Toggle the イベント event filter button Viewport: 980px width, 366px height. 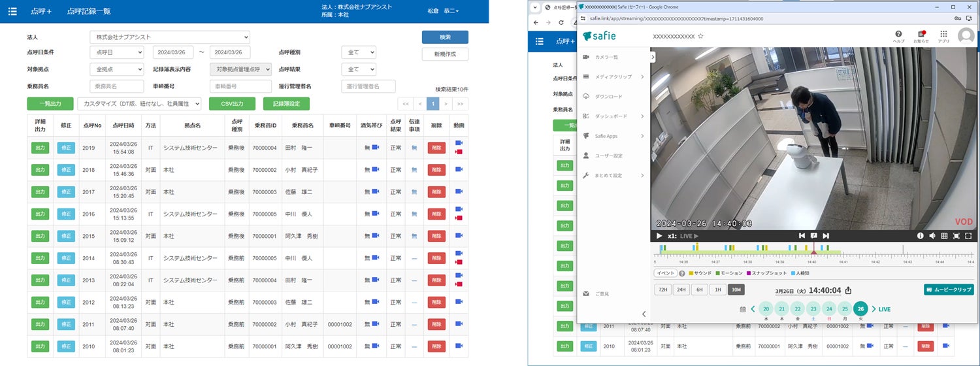(666, 273)
